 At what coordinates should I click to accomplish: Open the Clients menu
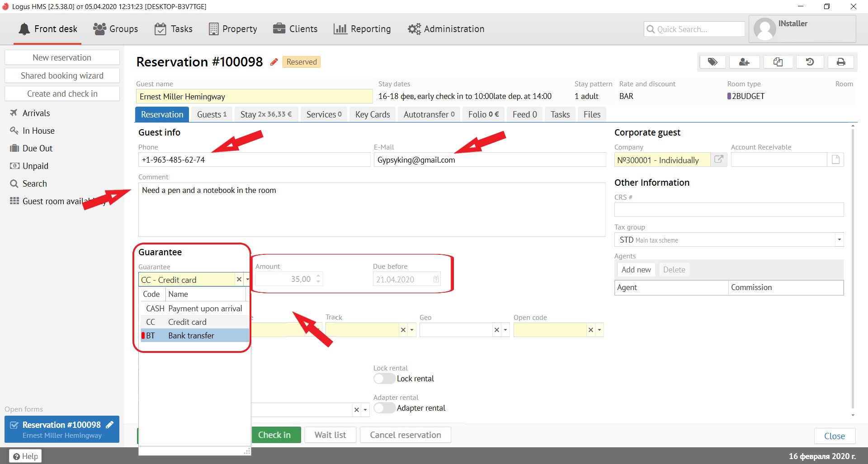coord(295,29)
